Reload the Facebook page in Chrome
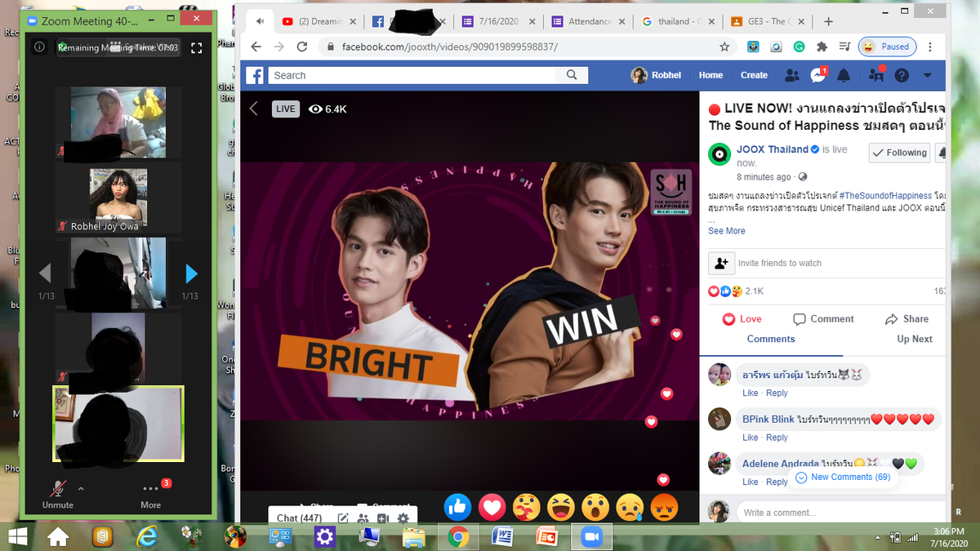Image resolution: width=980 pixels, height=551 pixels. pyautogui.click(x=302, y=47)
